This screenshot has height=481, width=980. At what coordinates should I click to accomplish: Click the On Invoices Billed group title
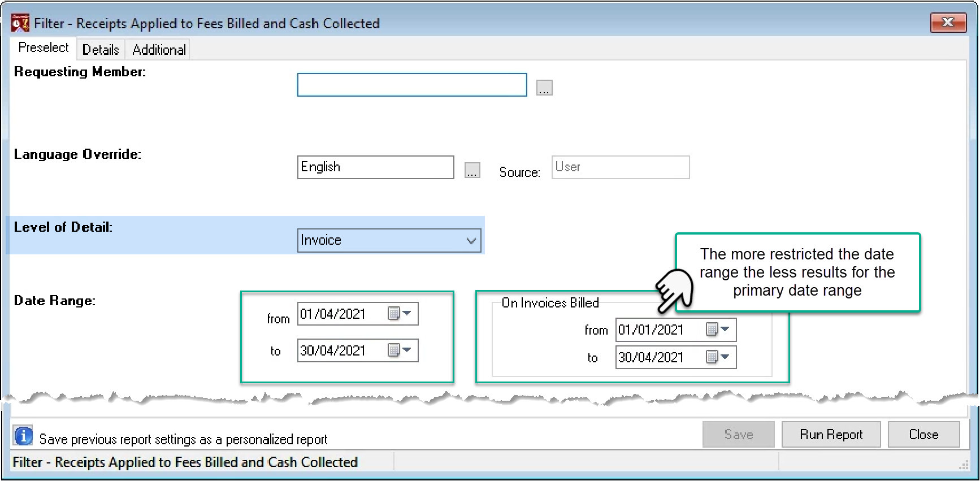point(550,303)
